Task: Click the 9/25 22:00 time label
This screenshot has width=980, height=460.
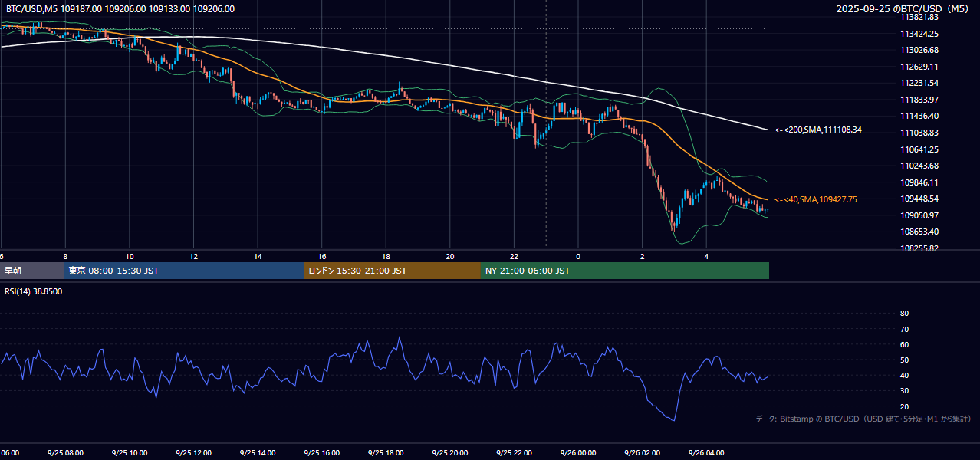Action: pyautogui.click(x=514, y=452)
